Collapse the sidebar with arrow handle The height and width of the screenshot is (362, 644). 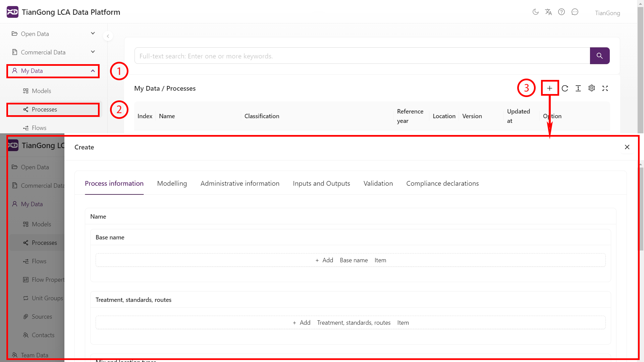108,36
